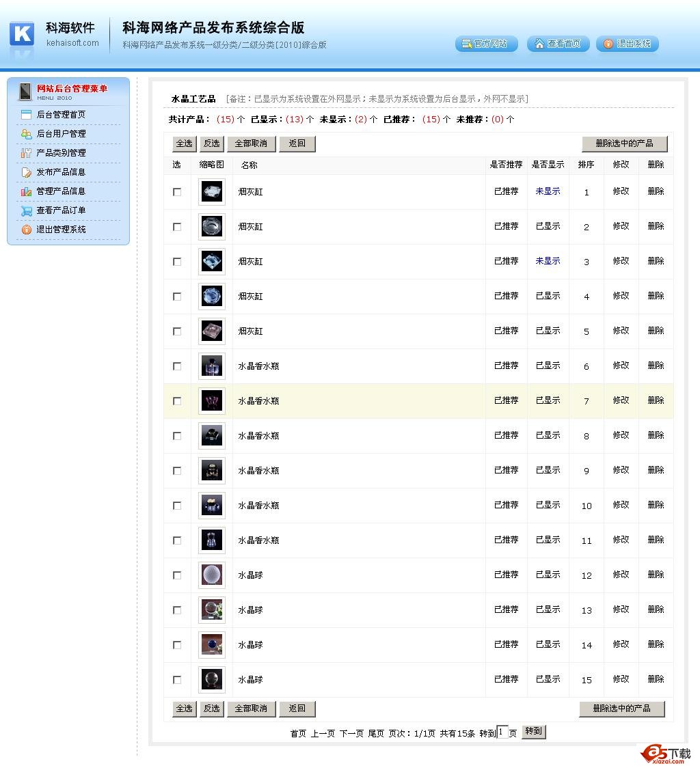Screen dimensions: 700x768
Task: Click the 退出管理系统 exit icon
Action: click(x=27, y=230)
